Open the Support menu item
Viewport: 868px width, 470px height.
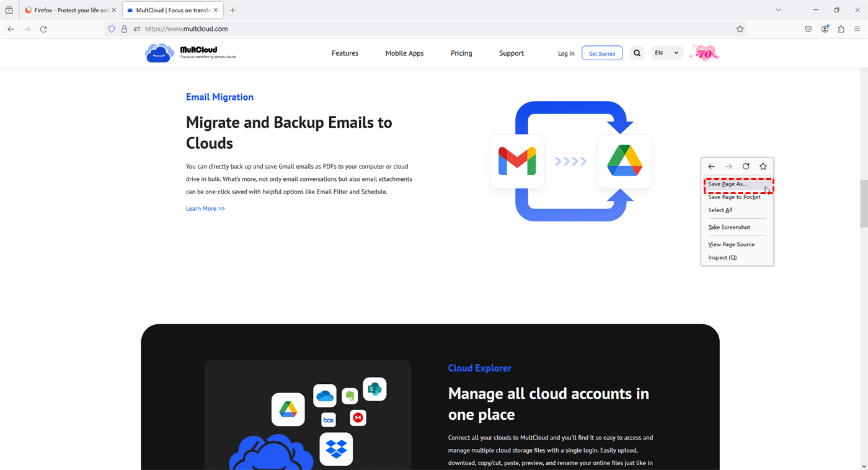[x=511, y=53]
